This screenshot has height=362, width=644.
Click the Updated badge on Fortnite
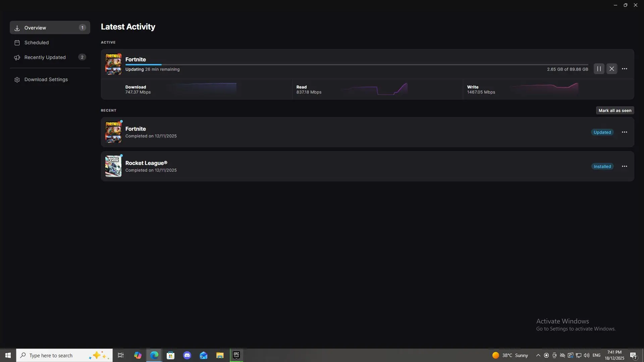coord(602,132)
